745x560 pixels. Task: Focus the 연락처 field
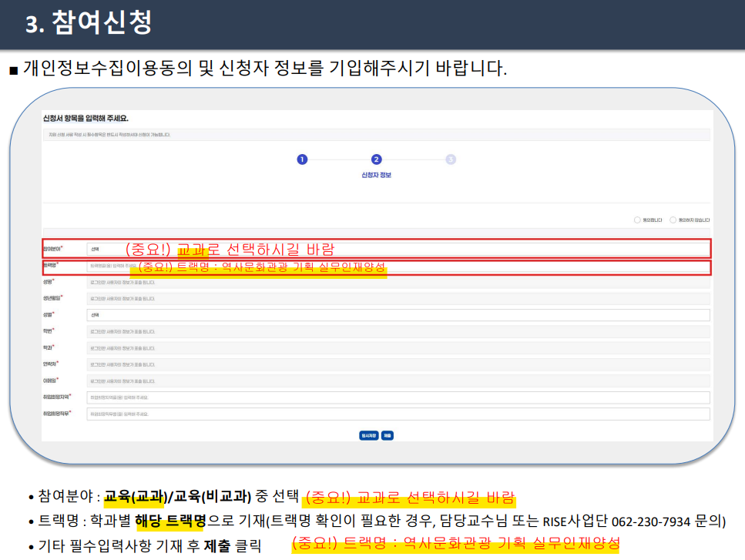pyautogui.click(x=398, y=365)
